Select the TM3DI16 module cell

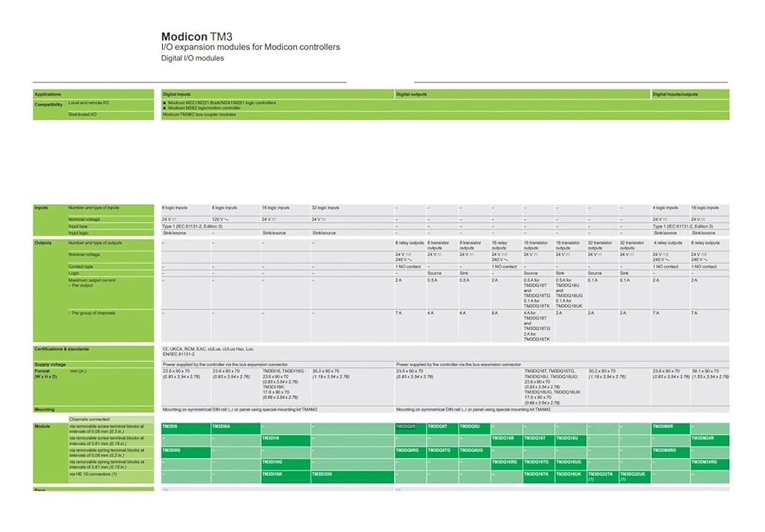click(272, 438)
